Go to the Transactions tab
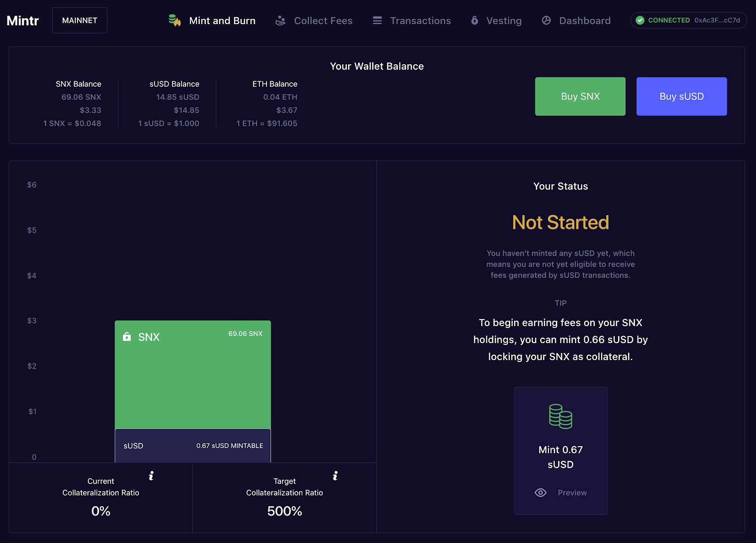The width and height of the screenshot is (756, 543). tap(412, 21)
